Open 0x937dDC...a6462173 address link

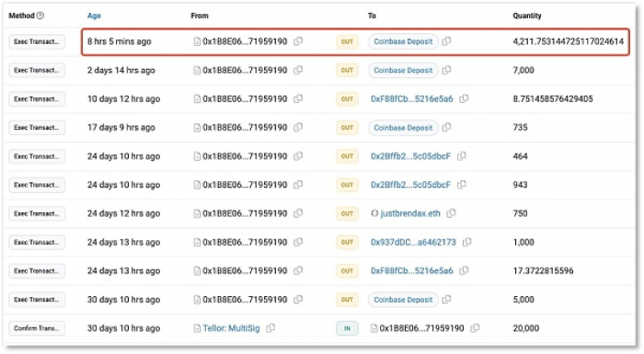click(x=413, y=242)
